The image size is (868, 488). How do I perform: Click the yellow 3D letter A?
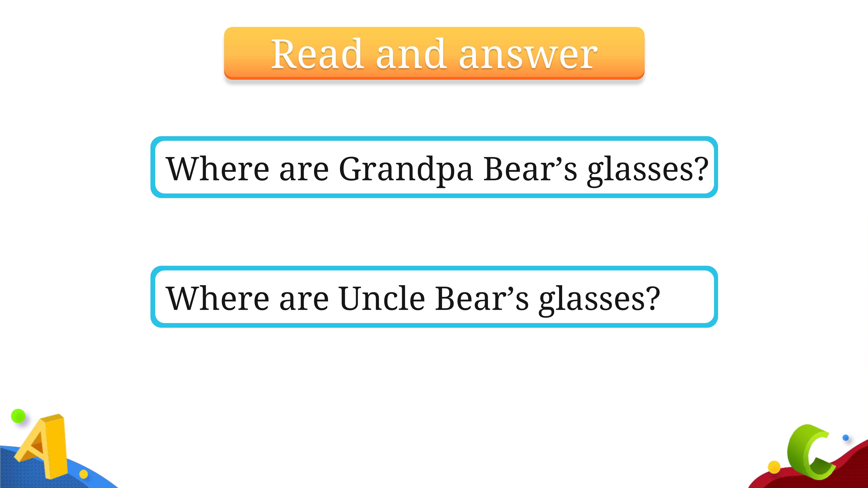click(42, 446)
